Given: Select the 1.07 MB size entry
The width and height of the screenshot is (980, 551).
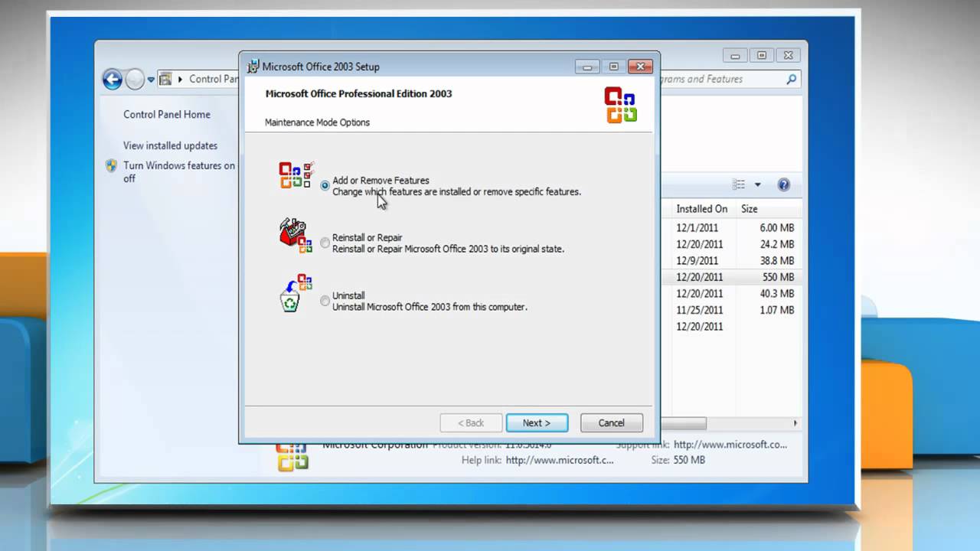Looking at the screenshot, I should coord(777,310).
